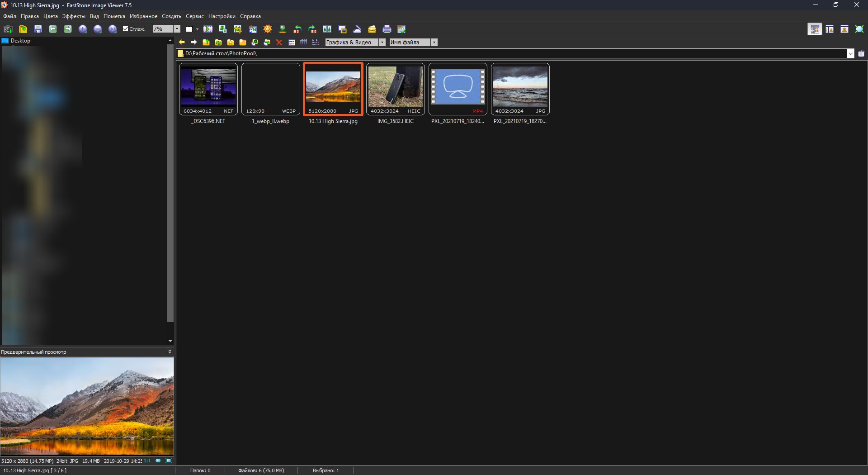Navigate back with the yellow left arrow

pos(182,42)
